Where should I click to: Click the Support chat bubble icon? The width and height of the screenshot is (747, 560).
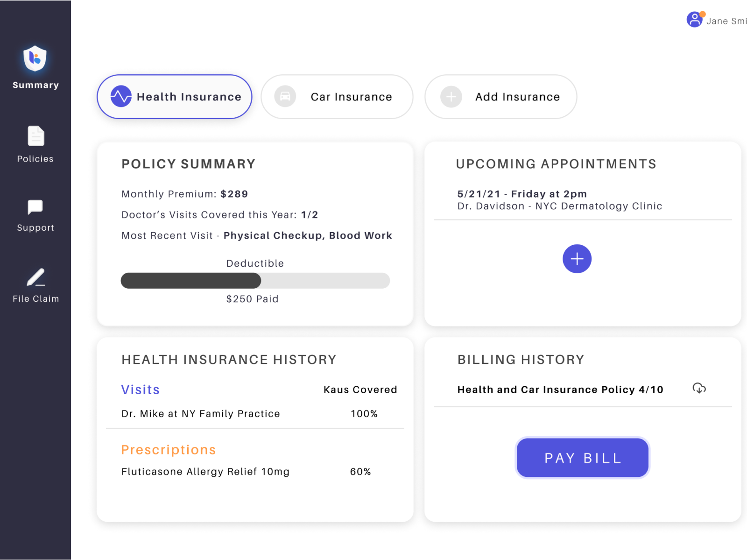click(35, 207)
